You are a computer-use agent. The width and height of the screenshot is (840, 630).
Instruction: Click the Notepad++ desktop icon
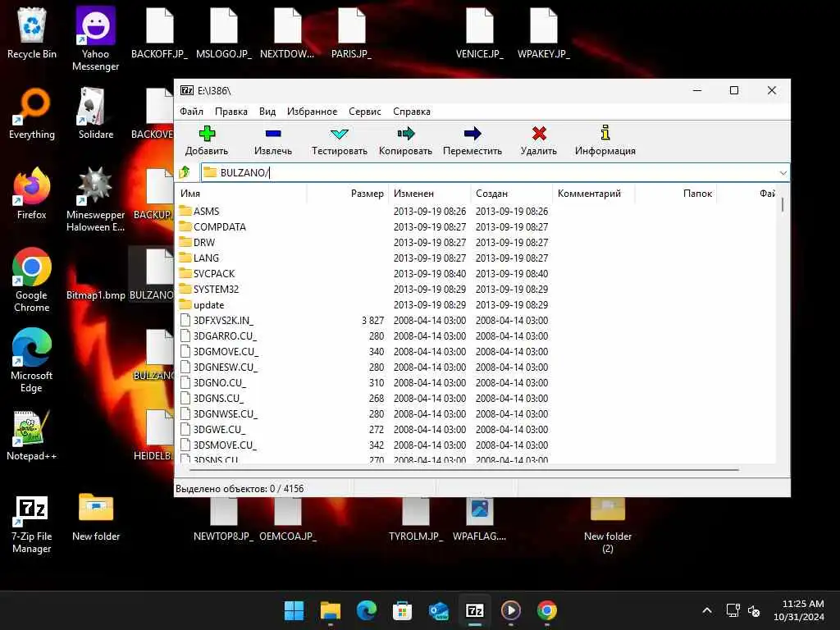point(32,436)
